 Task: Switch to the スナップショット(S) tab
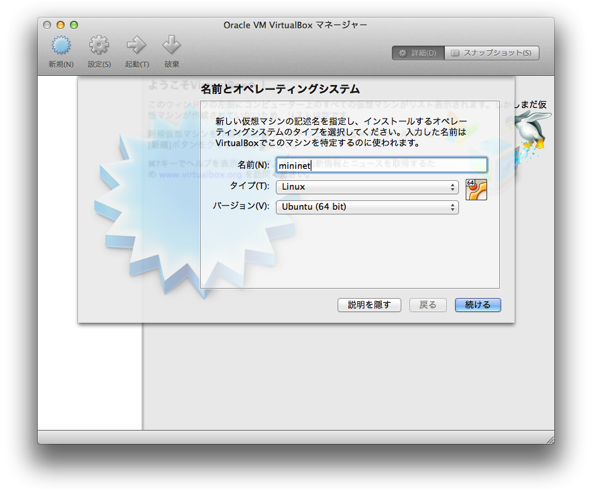[491, 52]
